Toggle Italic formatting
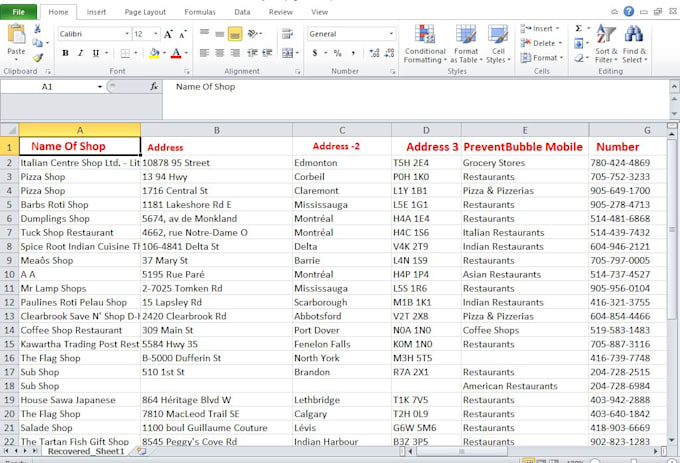 point(80,53)
